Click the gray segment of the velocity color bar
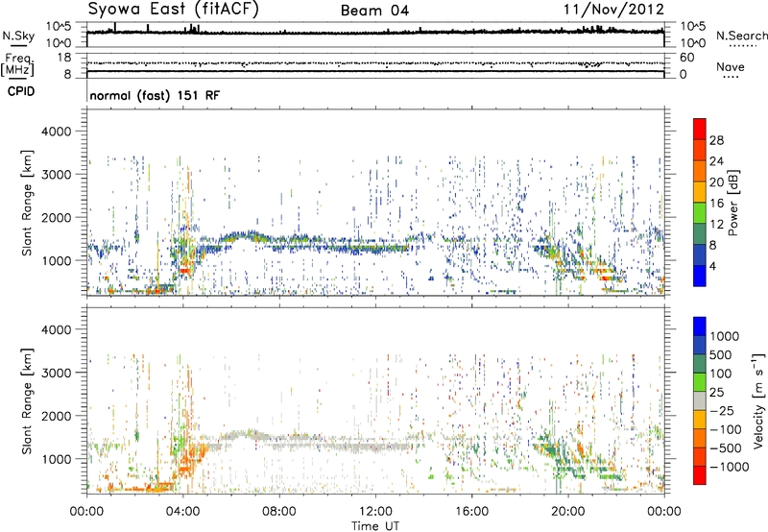 [x=700, y=401]
